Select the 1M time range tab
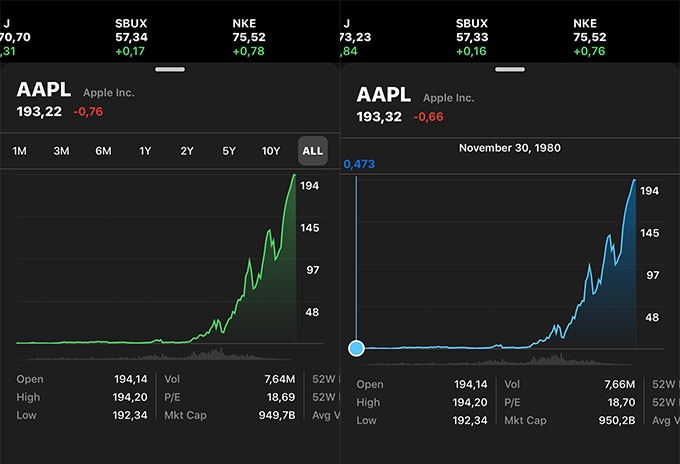Viewport: 680px width, 464px height. tap(19, 151)
